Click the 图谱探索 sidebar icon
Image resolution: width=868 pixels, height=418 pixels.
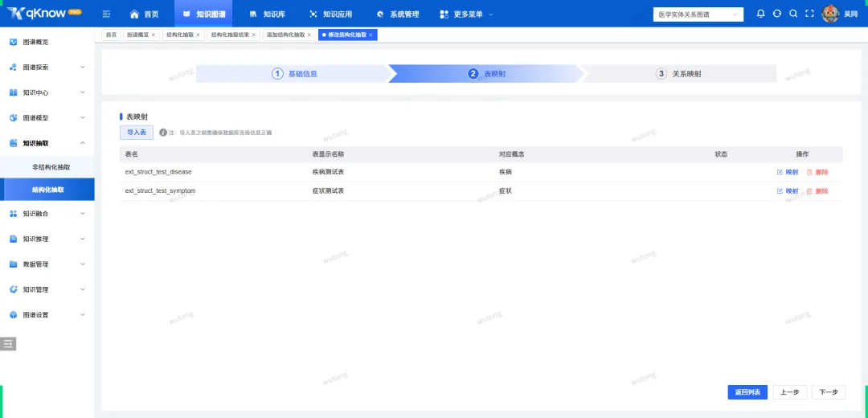[x=14, y=68]
